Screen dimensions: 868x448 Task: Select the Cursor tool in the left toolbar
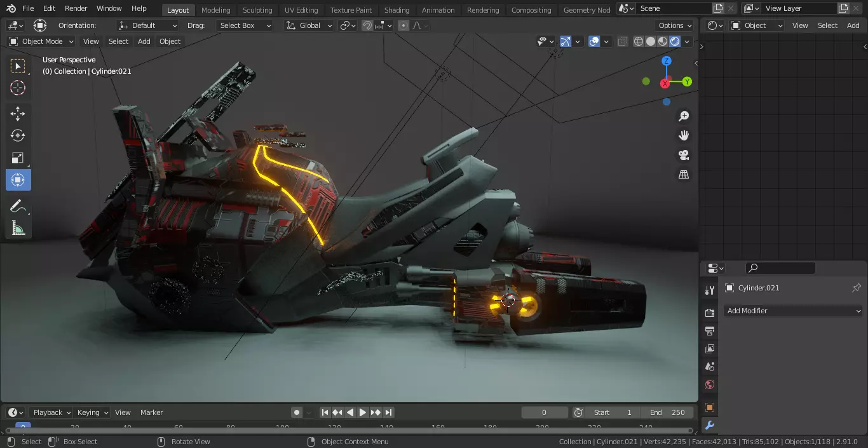pyautogui.click(x=18, y=88)
